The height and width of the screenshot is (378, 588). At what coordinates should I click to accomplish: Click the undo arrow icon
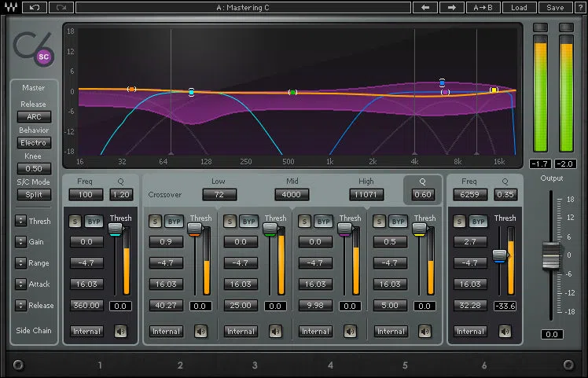(x=35, y=8)
